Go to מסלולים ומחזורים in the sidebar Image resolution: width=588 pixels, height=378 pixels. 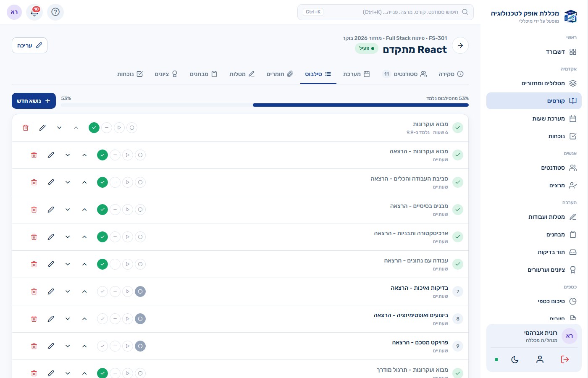pos(534,83)
